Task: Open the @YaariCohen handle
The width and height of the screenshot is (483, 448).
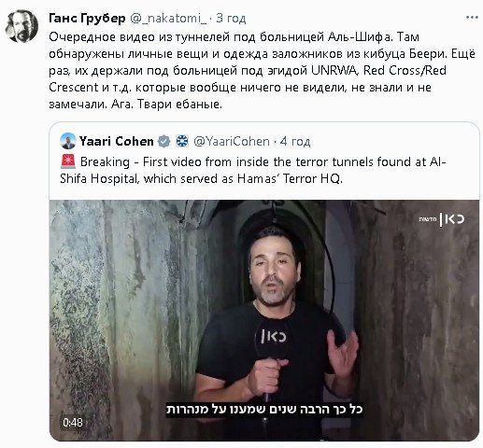Action: [x=232, y=142]
